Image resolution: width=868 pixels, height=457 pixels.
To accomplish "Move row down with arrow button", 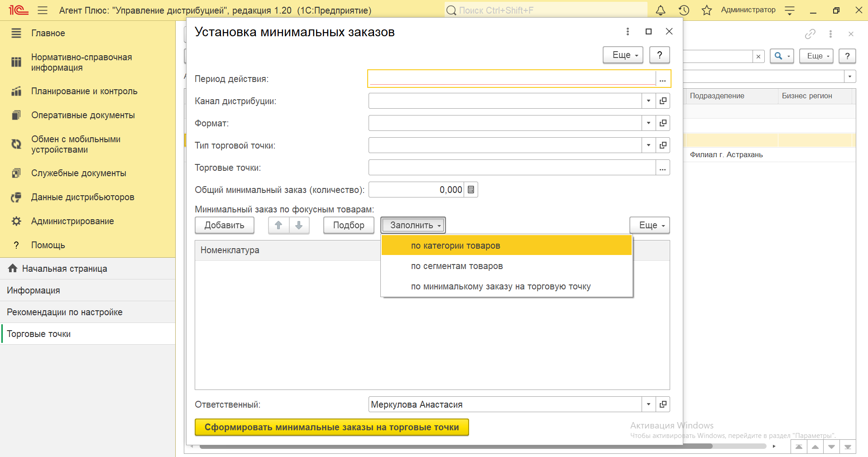I will pos(299,225).
